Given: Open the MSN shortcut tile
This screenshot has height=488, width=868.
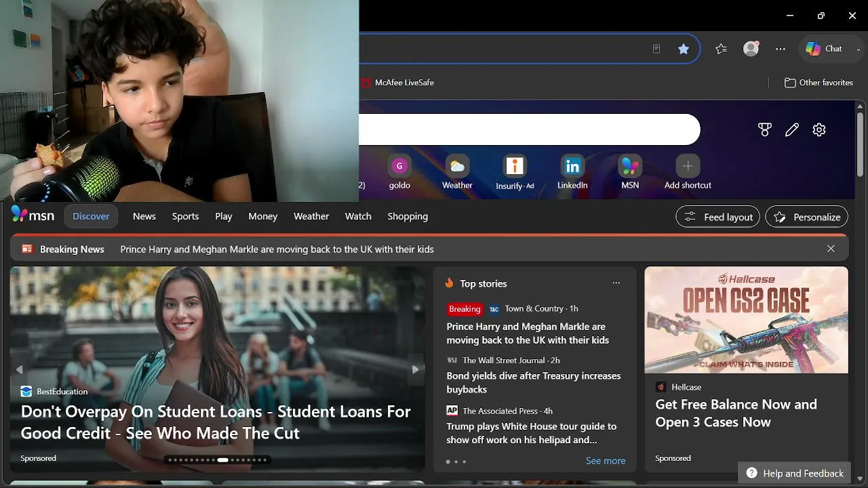Looking at the screenshot, I should pyautogui.click(x=630, y=172).
